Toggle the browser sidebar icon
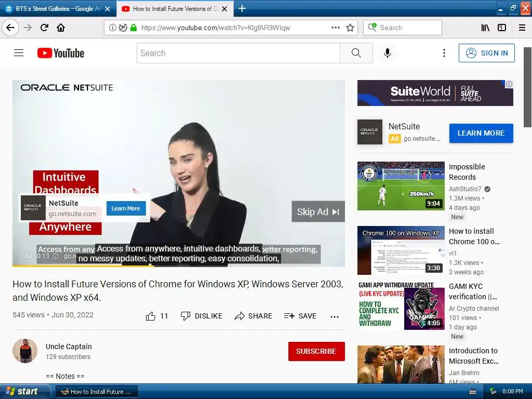 pos(502,28)
